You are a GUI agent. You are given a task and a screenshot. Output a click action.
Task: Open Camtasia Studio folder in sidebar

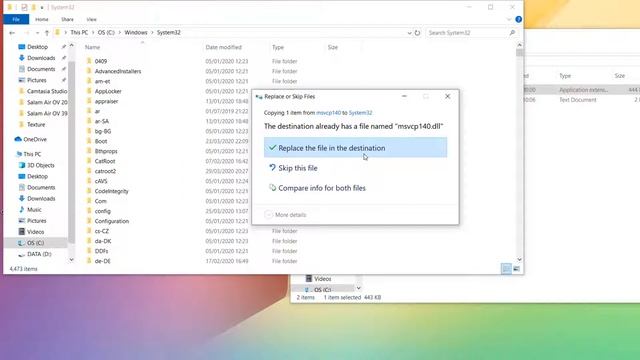[x=47, y=91]
